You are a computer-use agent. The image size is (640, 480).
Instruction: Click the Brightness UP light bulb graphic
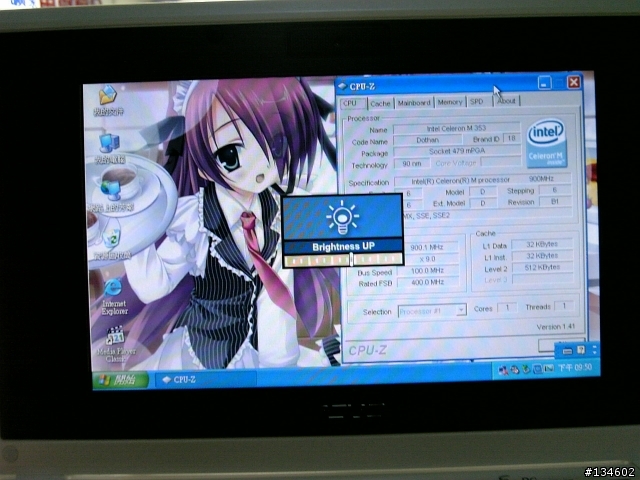(342, 218)
